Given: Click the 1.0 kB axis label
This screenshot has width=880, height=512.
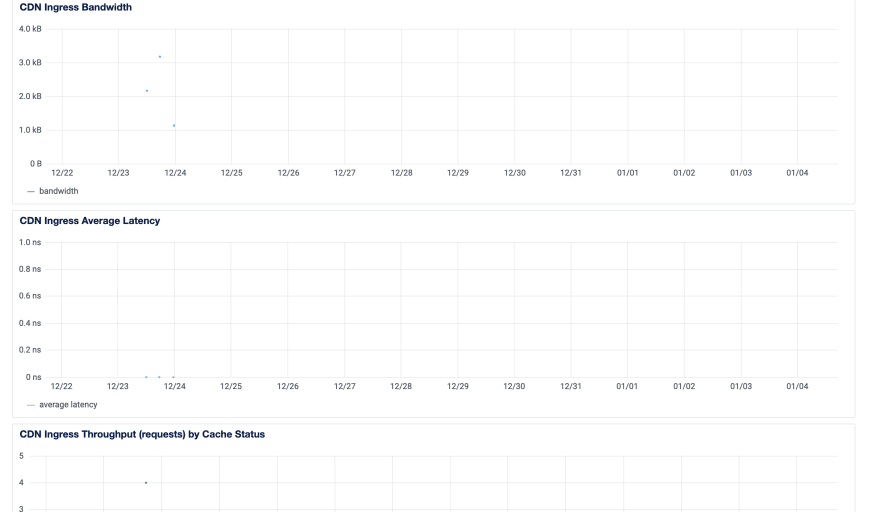Looking at the screenshot, I should tap(30, 130).
